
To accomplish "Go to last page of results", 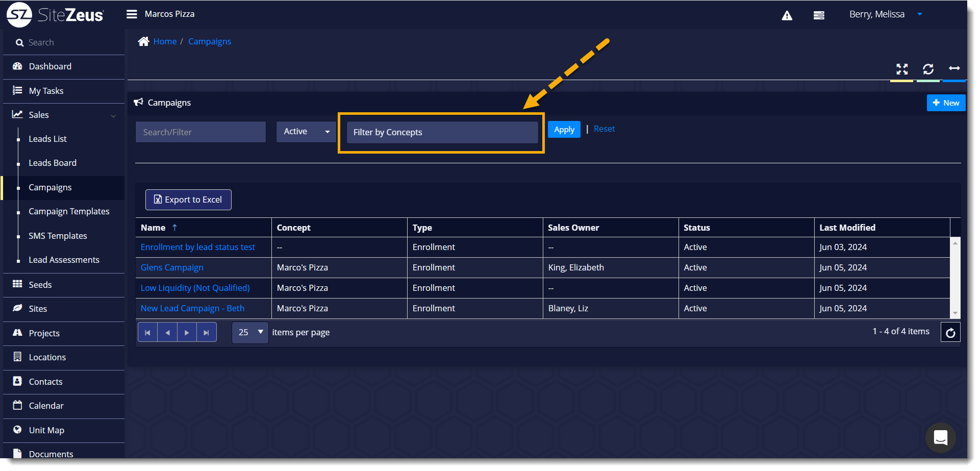I will point(206,332).
